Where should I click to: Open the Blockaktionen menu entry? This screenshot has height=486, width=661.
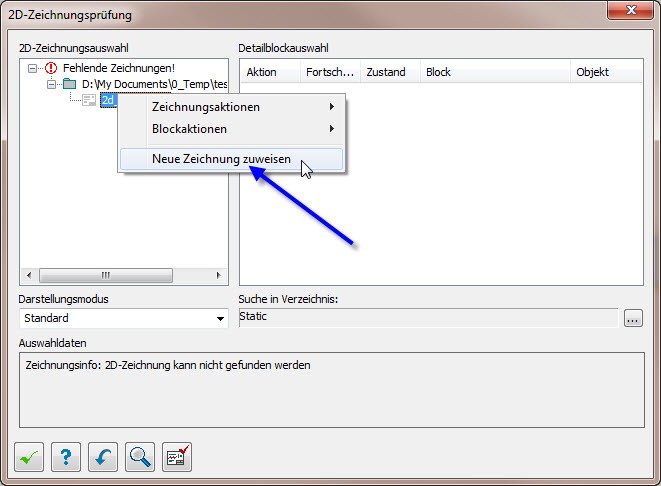click(231, 129)
